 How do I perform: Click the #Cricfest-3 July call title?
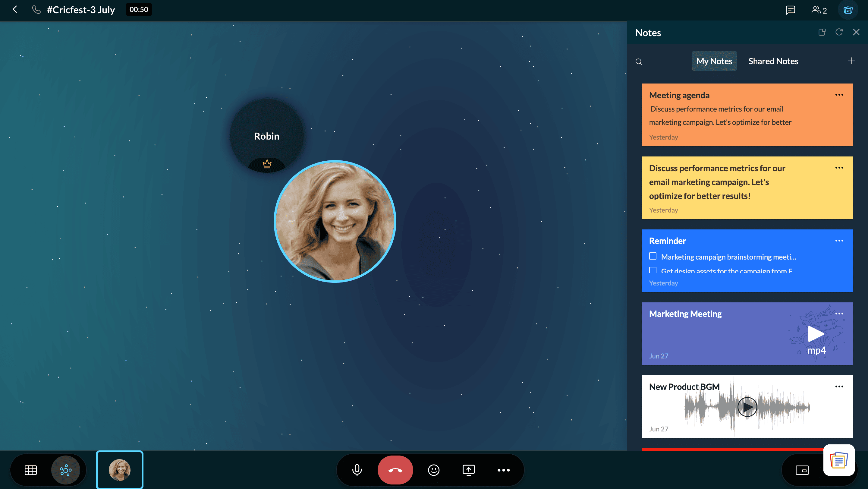[x=81, y=10]
